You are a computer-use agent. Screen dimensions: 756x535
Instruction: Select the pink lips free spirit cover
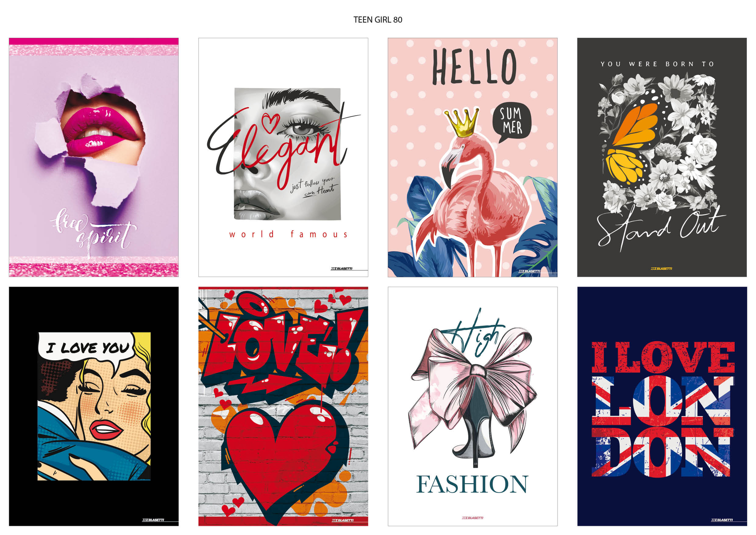pos(94,157)
